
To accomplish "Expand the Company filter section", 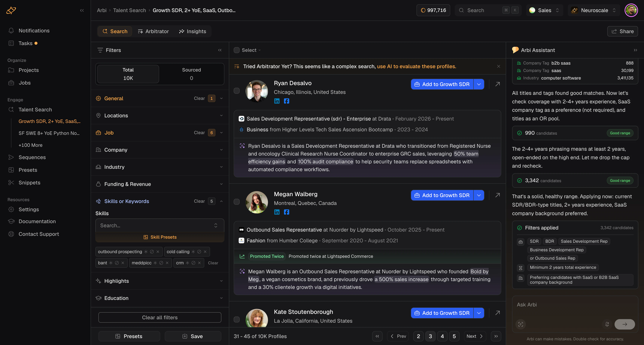I will pos(160,150).
